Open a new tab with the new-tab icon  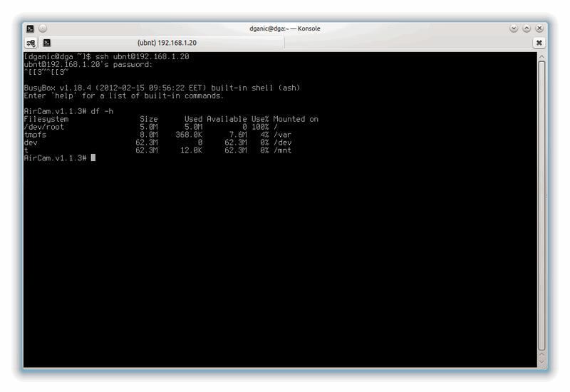[x=31, y=43]
